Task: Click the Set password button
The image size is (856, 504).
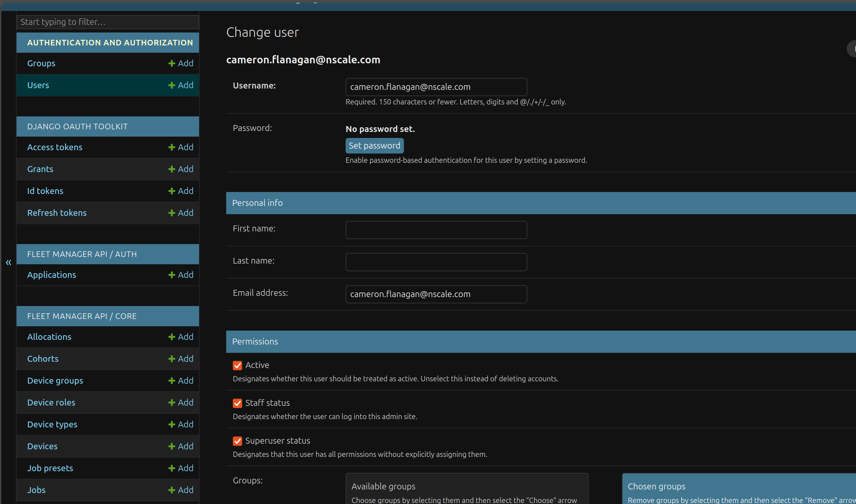Action: [374, 145]
